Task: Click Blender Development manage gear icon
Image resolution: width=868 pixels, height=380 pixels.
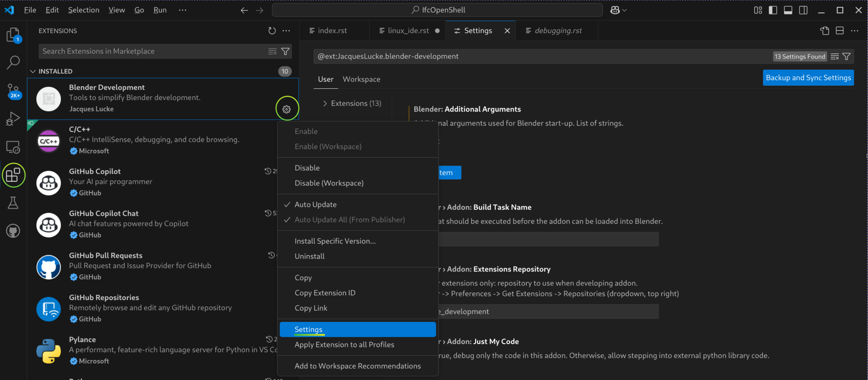Action: click(x=287, y=109)
